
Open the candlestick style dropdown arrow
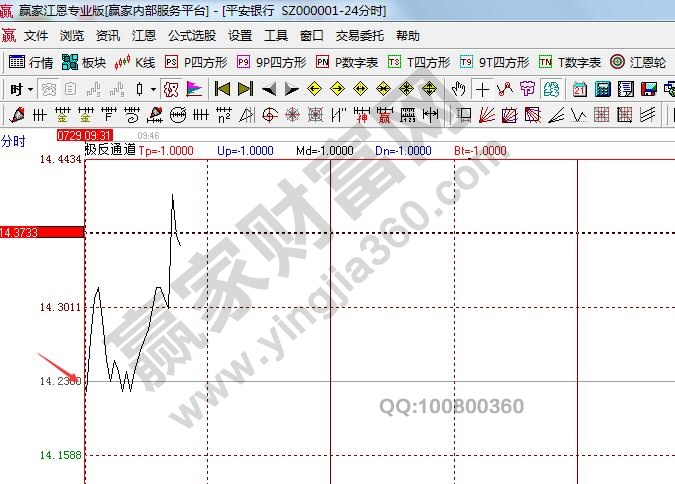point(153,89)
